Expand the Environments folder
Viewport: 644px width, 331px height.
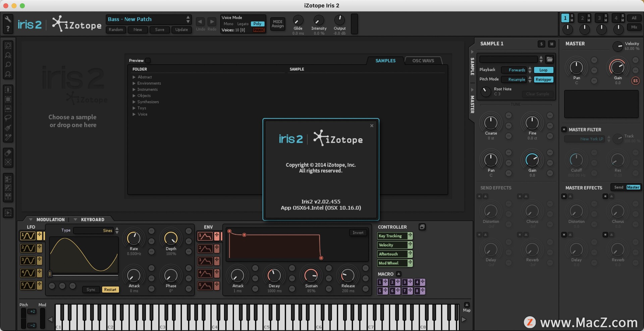134,83
